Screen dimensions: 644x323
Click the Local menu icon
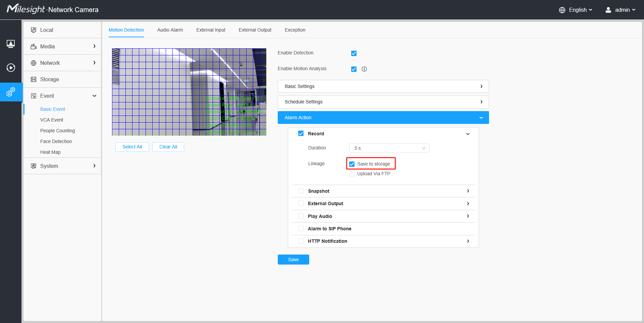[34, 30]
